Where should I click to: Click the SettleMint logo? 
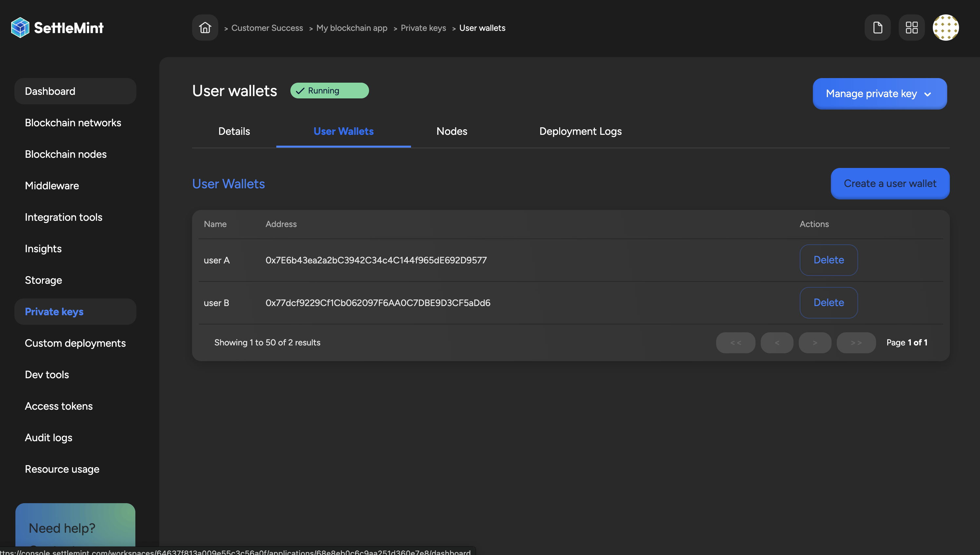click(x=57, y=27)
